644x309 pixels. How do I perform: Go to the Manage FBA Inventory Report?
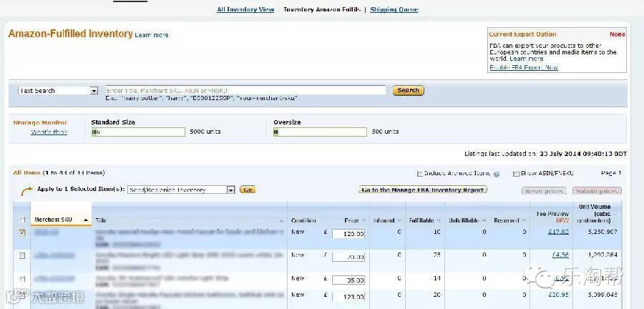[x=423, y=190]
